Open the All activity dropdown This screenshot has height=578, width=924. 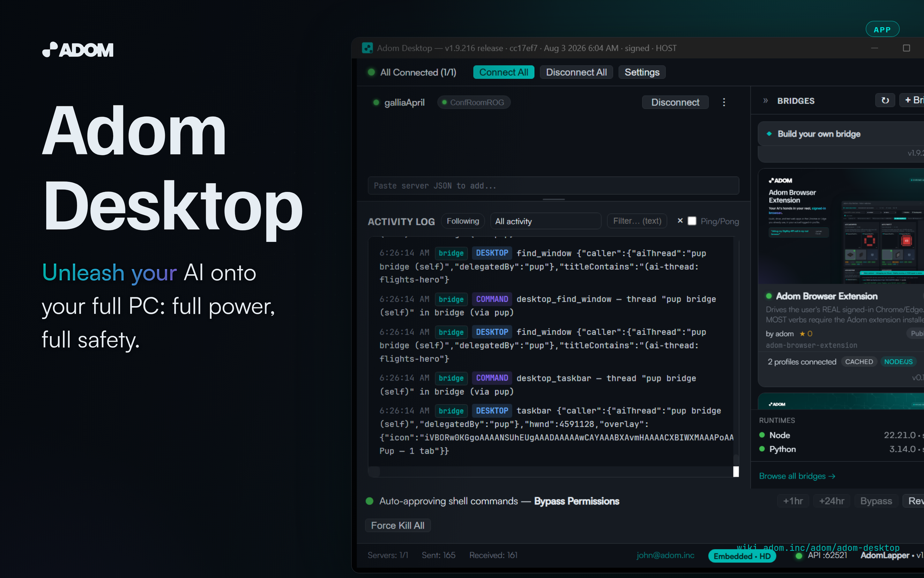coord(546,221)
